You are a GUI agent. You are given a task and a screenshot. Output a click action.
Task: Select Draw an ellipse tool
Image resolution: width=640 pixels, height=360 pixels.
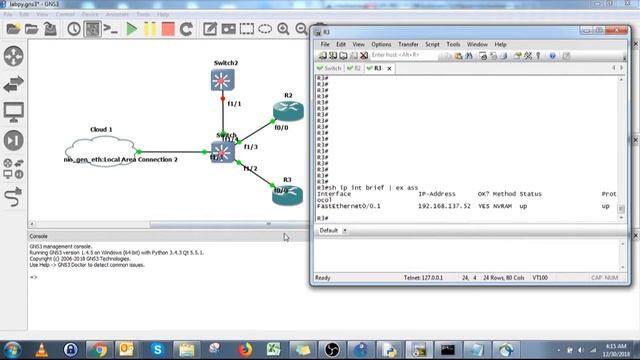pos(265,29)
